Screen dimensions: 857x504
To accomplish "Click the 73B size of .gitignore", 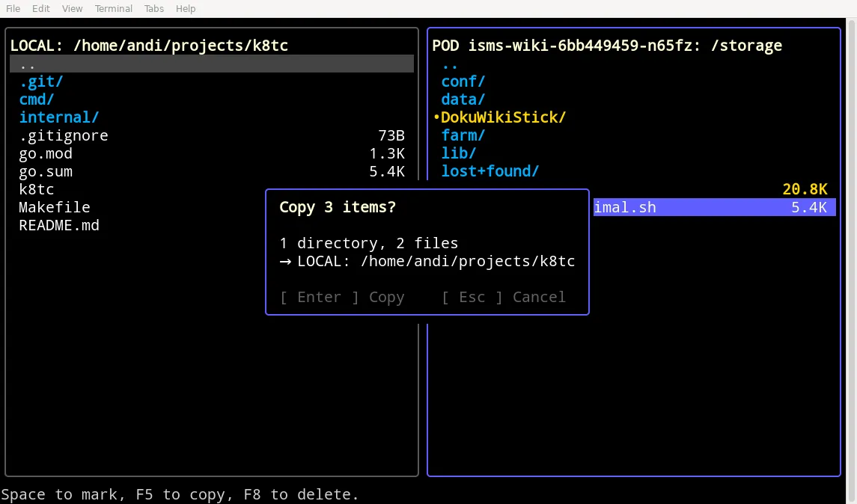I will point(391,136).
